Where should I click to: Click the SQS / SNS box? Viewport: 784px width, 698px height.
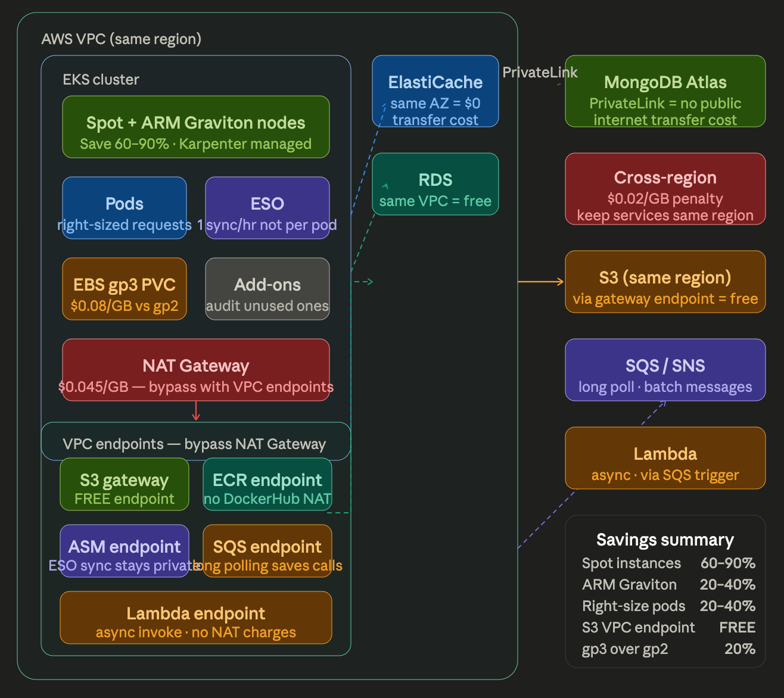(x=665, y=370)
